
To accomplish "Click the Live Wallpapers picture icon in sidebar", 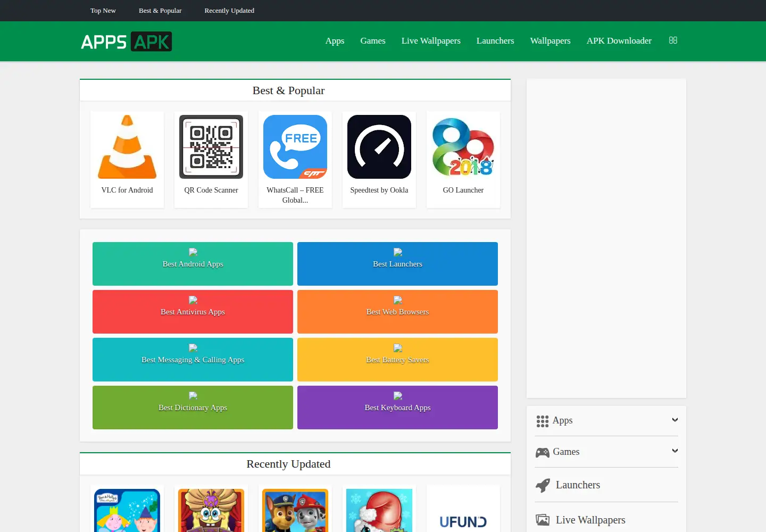I will point(543,520).
